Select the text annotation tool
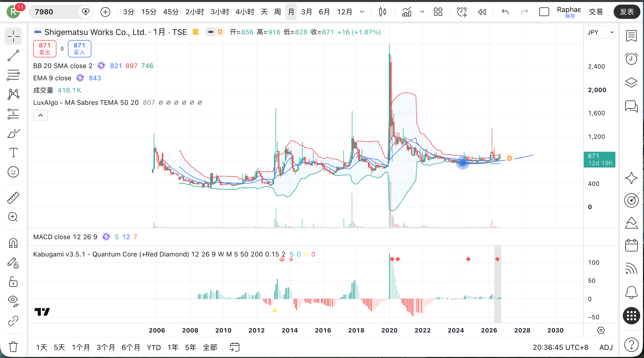Screen dimensions: 644x358 pos(13,152)
